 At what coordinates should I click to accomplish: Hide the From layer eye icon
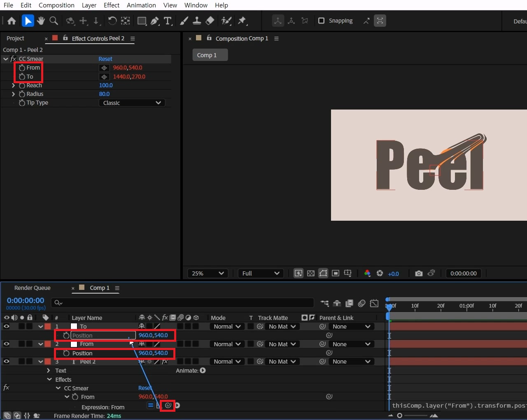pyautogui.click(x=7, y=344)
